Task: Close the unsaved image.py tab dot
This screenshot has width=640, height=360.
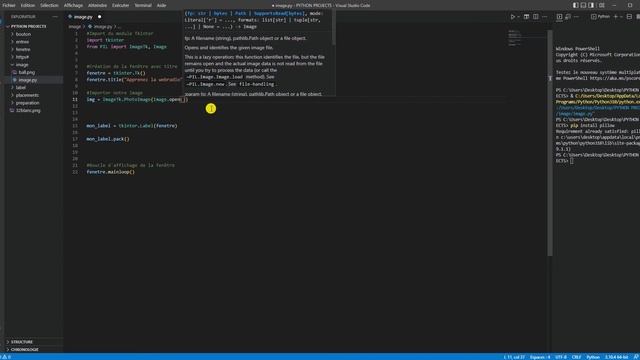Action: tap(100, 17)
